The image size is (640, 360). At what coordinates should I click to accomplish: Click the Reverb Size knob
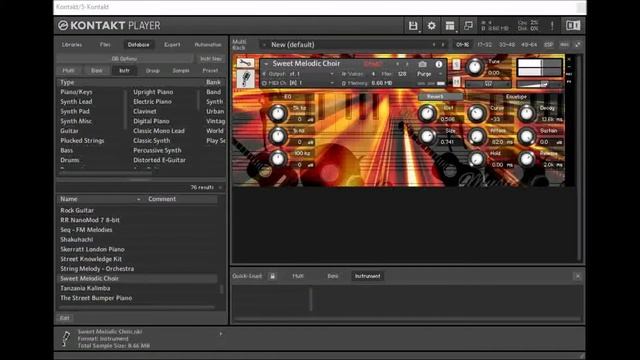427,136
